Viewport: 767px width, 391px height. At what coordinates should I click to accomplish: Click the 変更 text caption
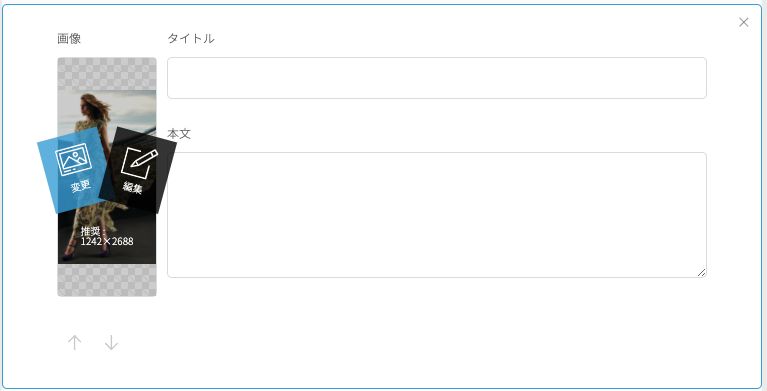[81, 186]
